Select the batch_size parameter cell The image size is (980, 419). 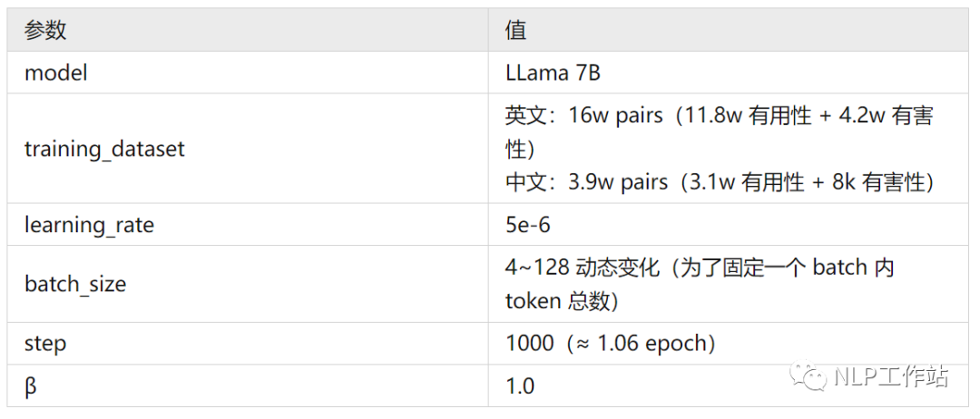click(x=75, y=284)
